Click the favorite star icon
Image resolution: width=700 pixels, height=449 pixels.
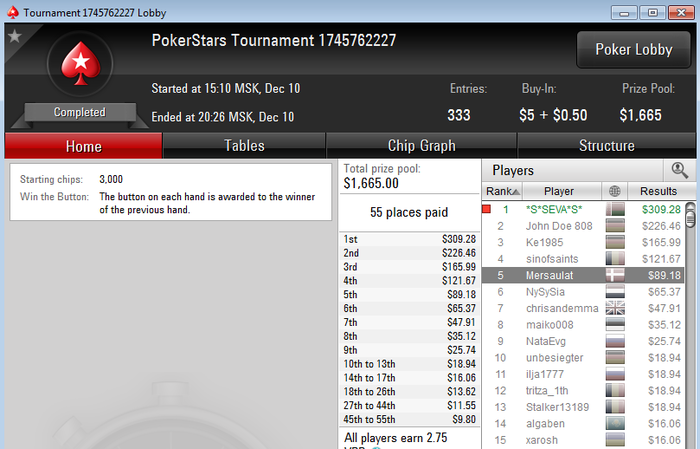pos(15,36)
